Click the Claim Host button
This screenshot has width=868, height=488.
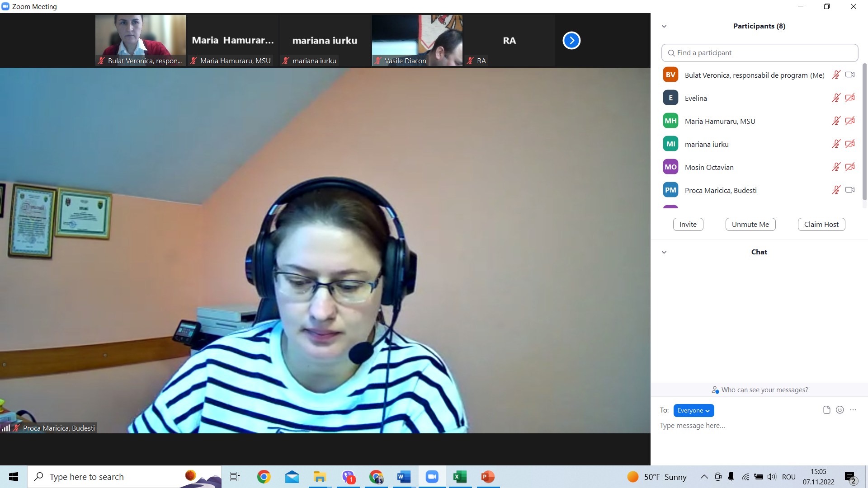coord(821,225)
